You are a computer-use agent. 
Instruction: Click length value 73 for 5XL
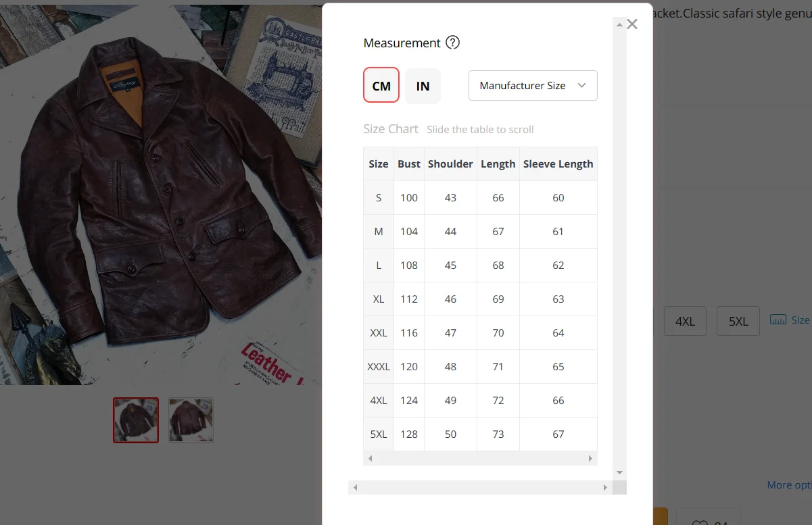(x=498, y=434)
